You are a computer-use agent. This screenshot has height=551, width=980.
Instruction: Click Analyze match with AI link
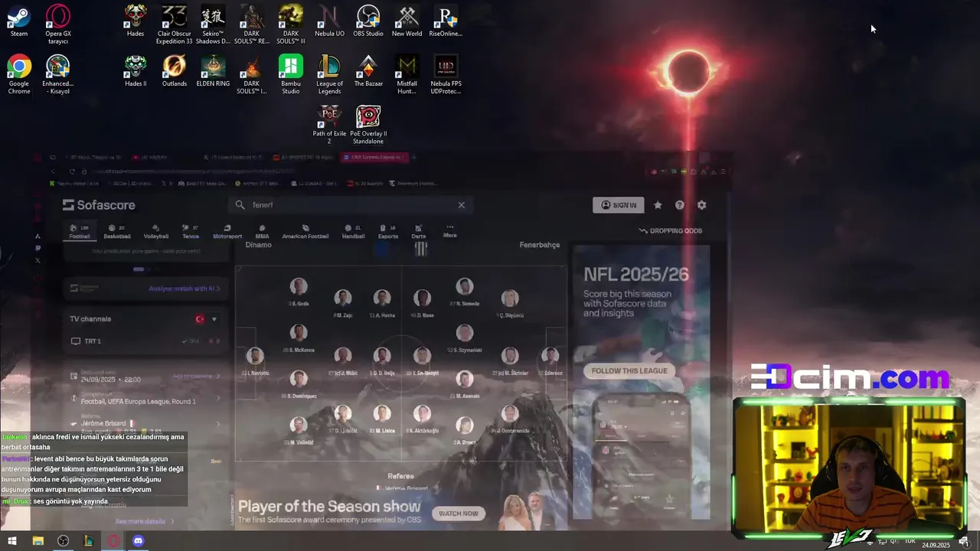coord(184,289)
